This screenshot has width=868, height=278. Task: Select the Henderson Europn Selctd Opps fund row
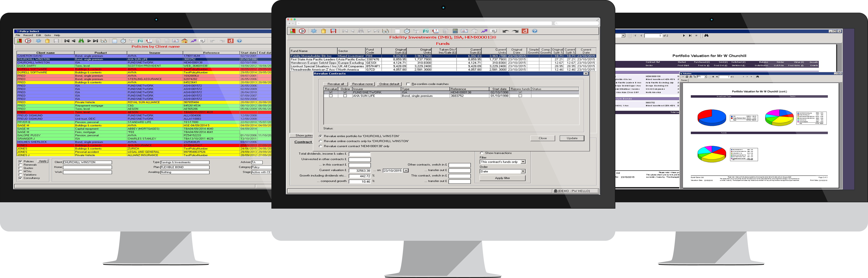443,63
